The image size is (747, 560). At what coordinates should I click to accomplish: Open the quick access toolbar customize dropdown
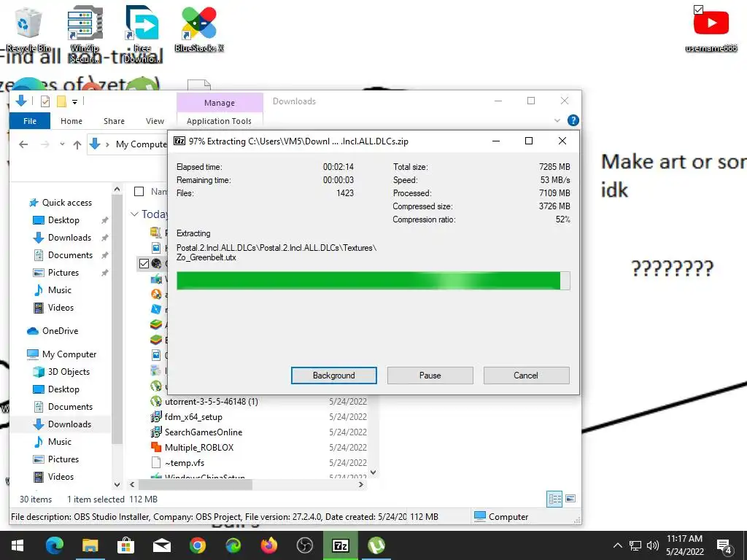click(75, 101)
